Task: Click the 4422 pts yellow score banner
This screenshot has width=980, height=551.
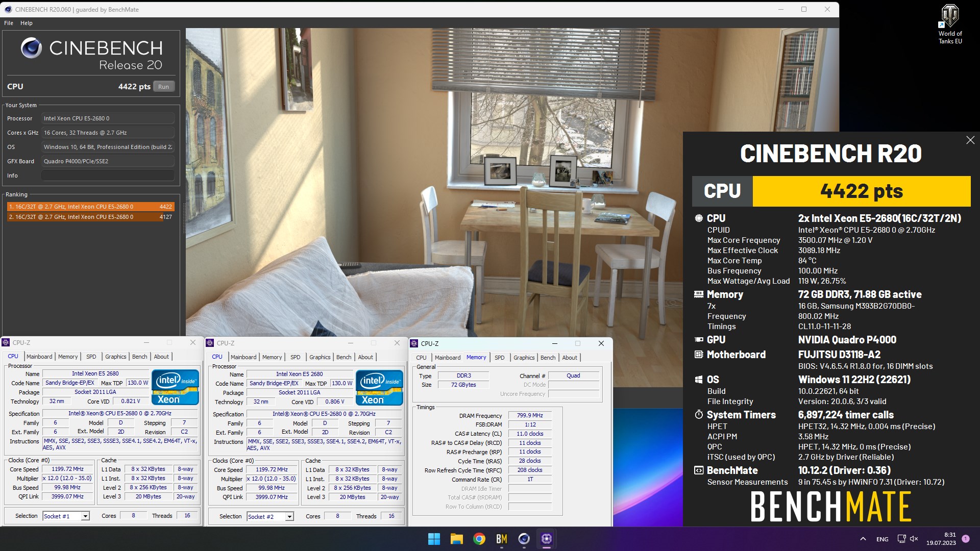Action: coord(862,191)
